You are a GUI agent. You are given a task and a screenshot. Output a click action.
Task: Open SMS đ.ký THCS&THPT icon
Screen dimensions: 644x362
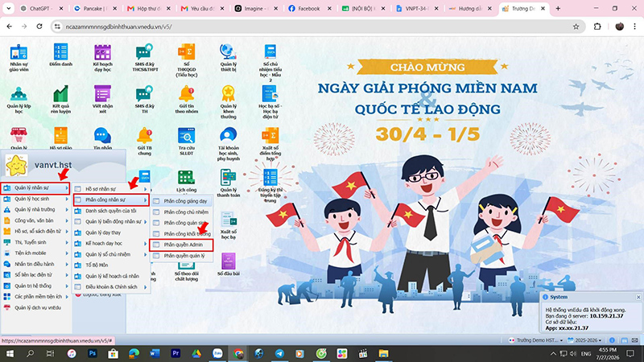click(x=145, y=57)
